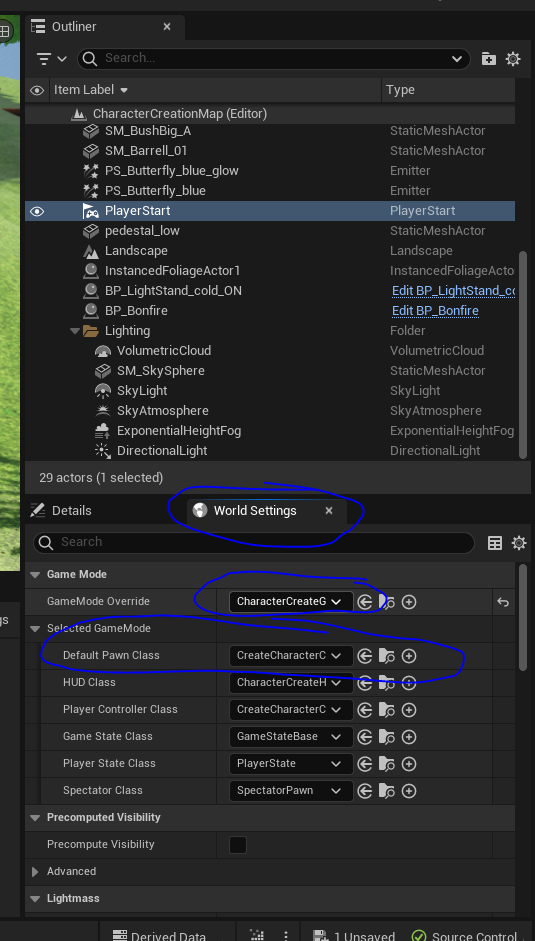
Task: Toggle visibility of the PlayerStart actor
Action: point(37,211)
